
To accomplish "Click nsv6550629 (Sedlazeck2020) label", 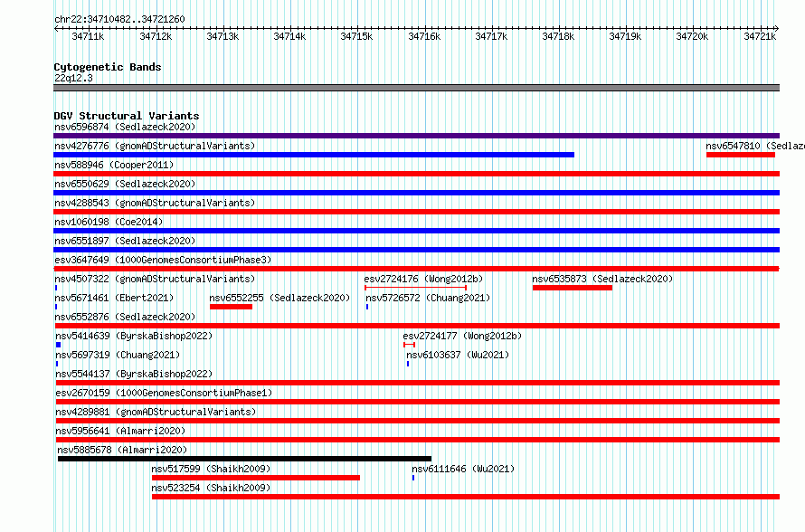I will (125, 184).
